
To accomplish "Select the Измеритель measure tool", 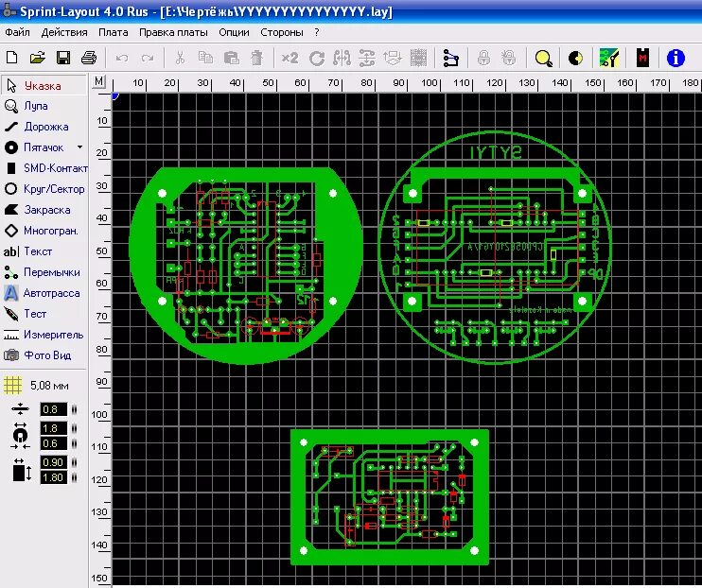I will click(x=44, y=335).
